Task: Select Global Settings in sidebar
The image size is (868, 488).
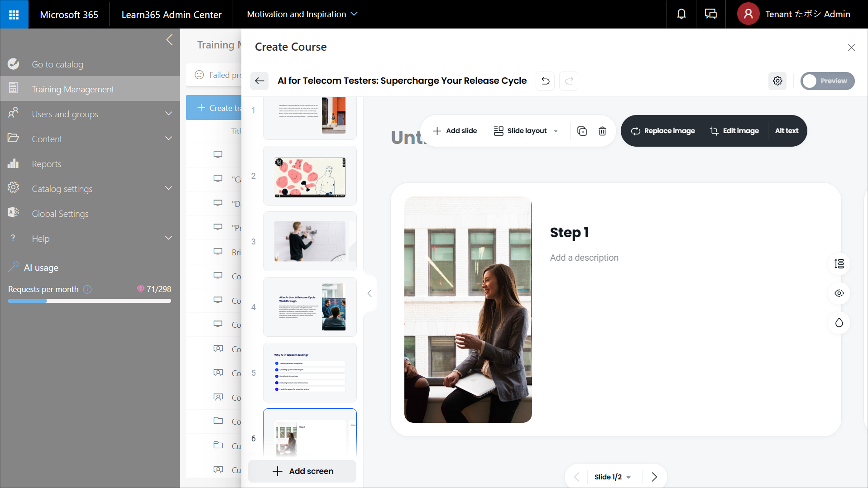Action: (60, 214)
